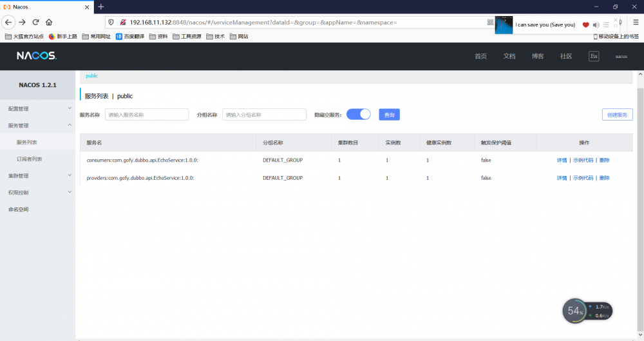
Task: Expand the 权限控制 sidebar menu
Action: coord(38,193)
